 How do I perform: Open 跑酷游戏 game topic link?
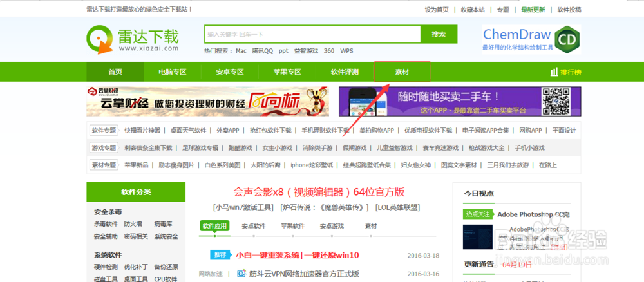(x=240, y=148)
